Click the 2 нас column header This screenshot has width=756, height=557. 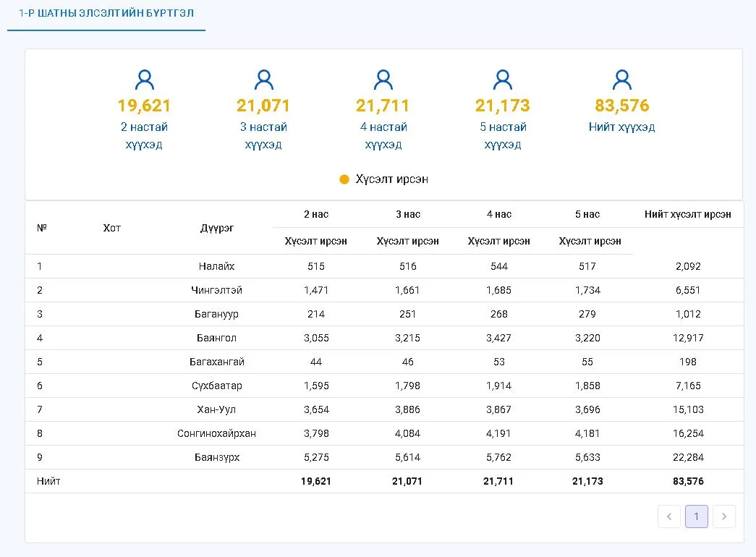(316, 214)
